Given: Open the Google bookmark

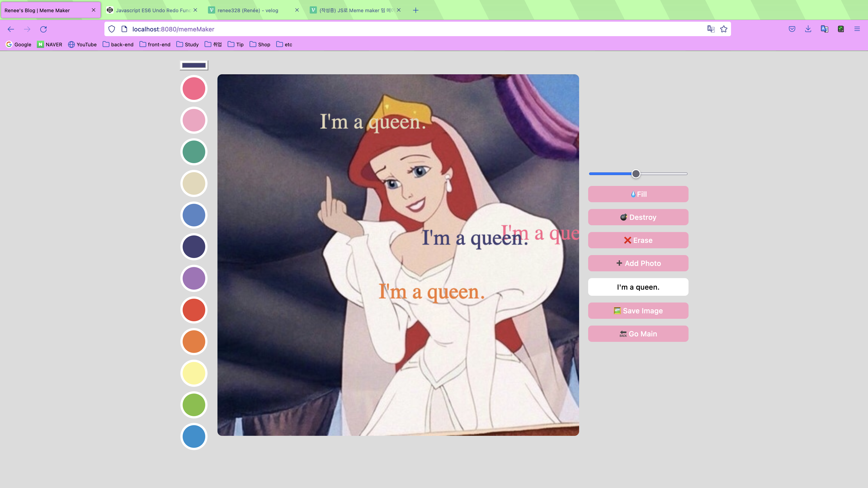Looking at the screenshot, I should (x=19, y=45).
